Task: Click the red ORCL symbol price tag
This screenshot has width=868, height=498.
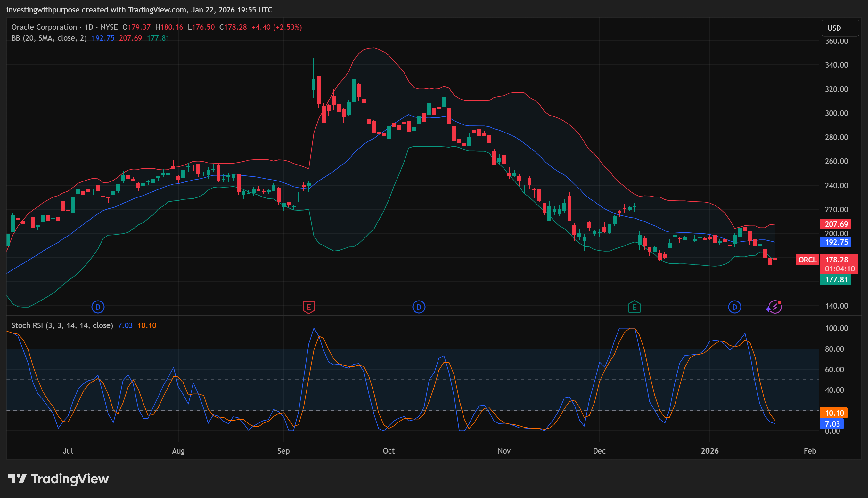Action: [x=807, y=260]
